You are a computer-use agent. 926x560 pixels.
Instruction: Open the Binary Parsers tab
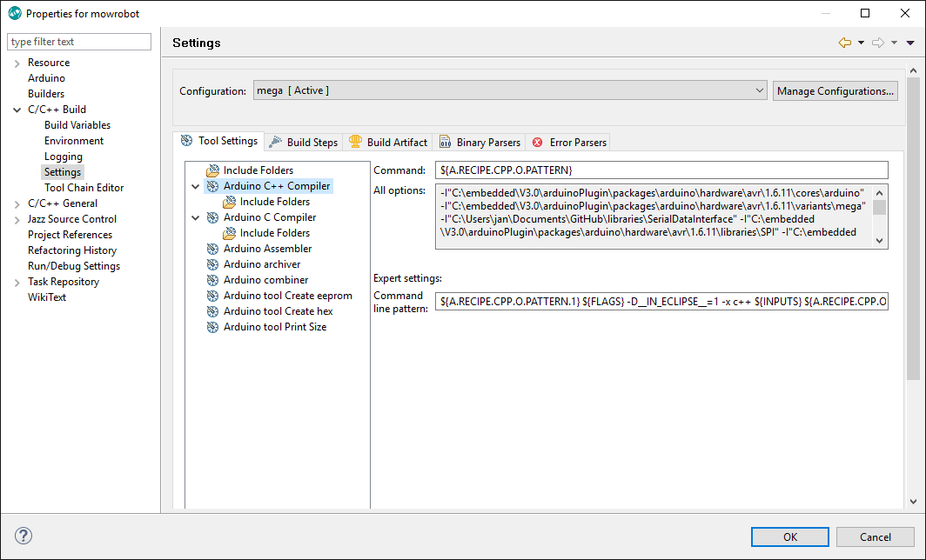480,143
